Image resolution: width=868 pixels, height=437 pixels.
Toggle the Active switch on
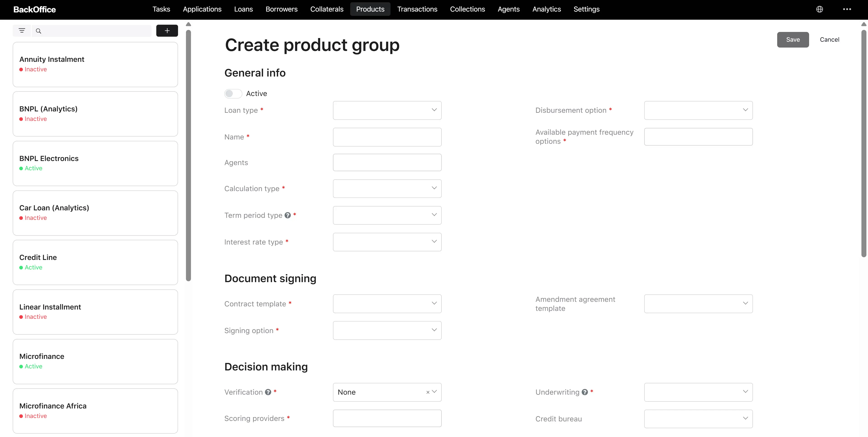click(x=233, y=94)
